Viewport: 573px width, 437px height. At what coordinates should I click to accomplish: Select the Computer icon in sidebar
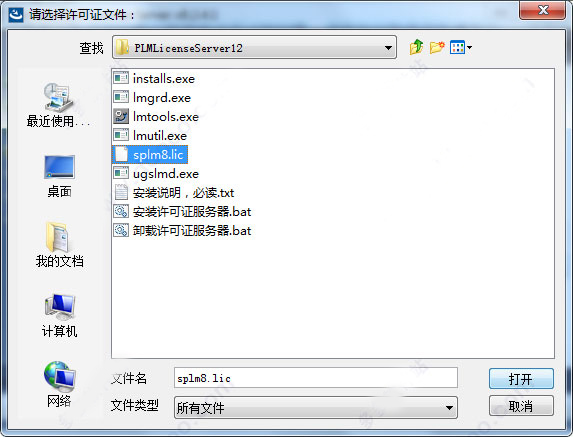[59, 315]
